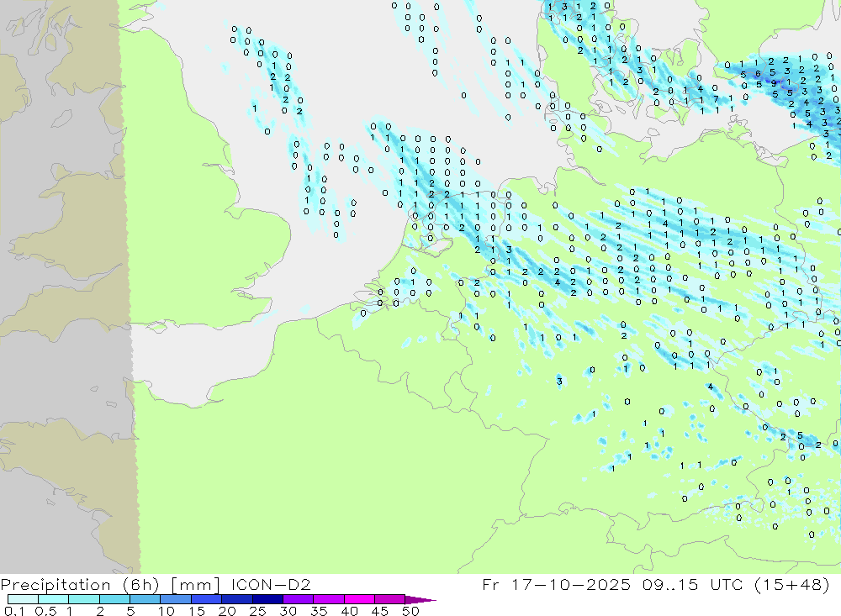Click the above-50 mm legend arrow tip
This screenshot has width=841, height=616.
pos(421,599)
